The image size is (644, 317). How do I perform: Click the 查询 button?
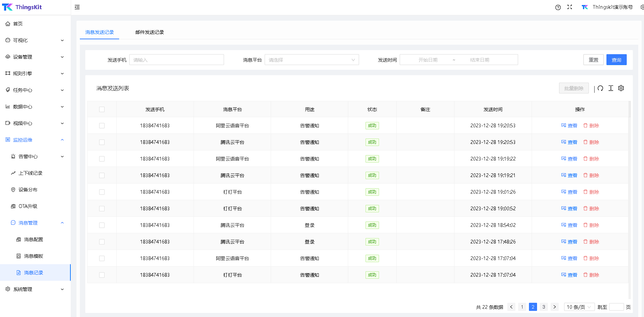tap(616, 60)
